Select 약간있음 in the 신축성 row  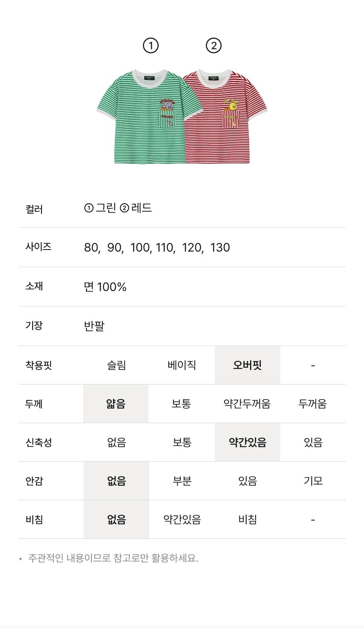point(247,442)
